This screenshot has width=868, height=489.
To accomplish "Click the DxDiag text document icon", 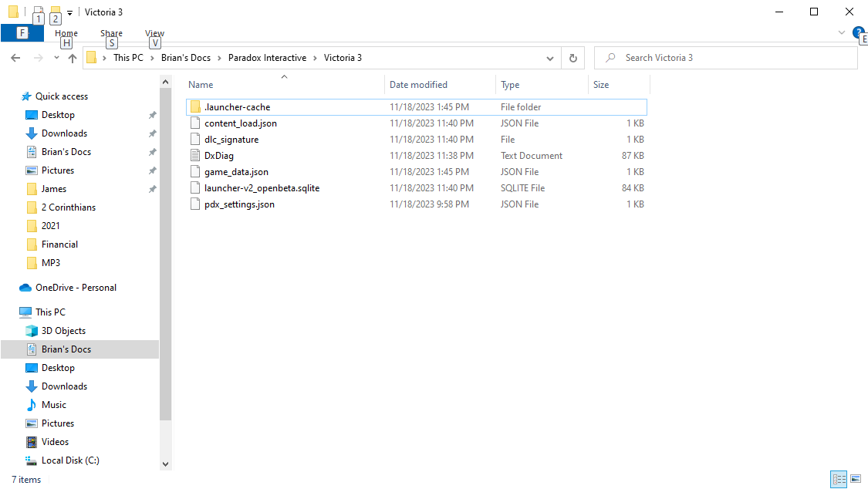I will pyautogui.click(x=195, y=156).
